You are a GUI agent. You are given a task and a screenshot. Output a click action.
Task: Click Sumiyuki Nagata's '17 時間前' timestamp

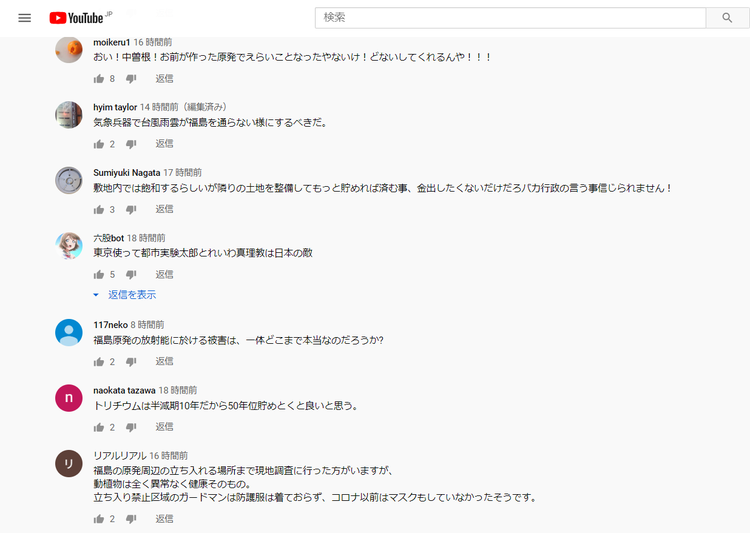point(183,173)
